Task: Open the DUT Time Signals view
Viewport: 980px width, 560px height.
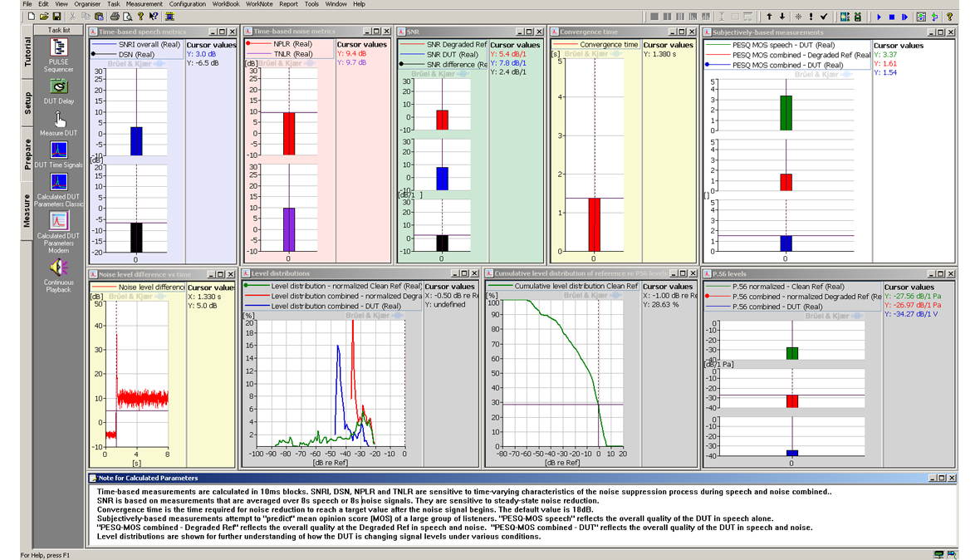Action: click(x=58, y=150)
